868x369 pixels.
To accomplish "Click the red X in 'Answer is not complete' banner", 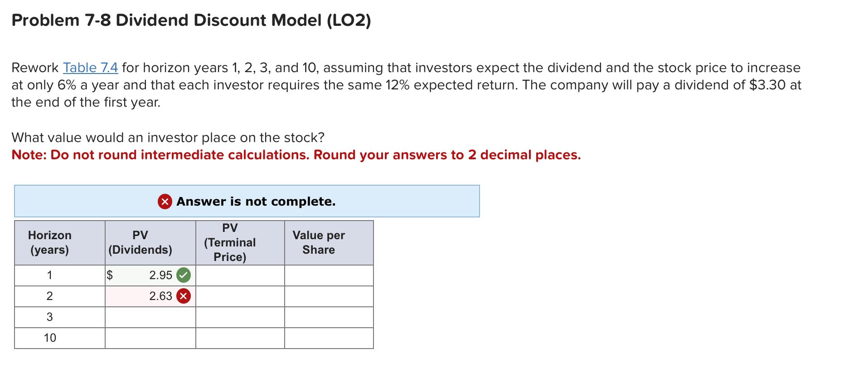I will click(164, 202).
